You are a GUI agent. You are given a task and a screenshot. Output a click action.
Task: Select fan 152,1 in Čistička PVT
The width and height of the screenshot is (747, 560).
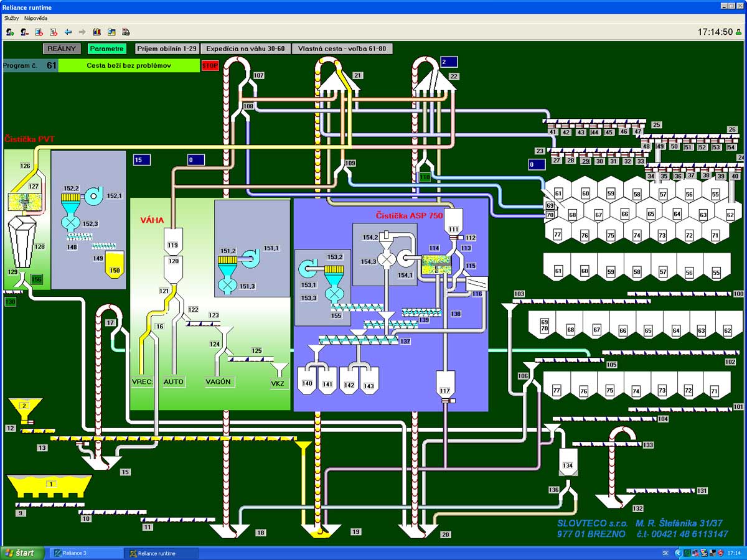pyautogui.click(x=93, y=195)
